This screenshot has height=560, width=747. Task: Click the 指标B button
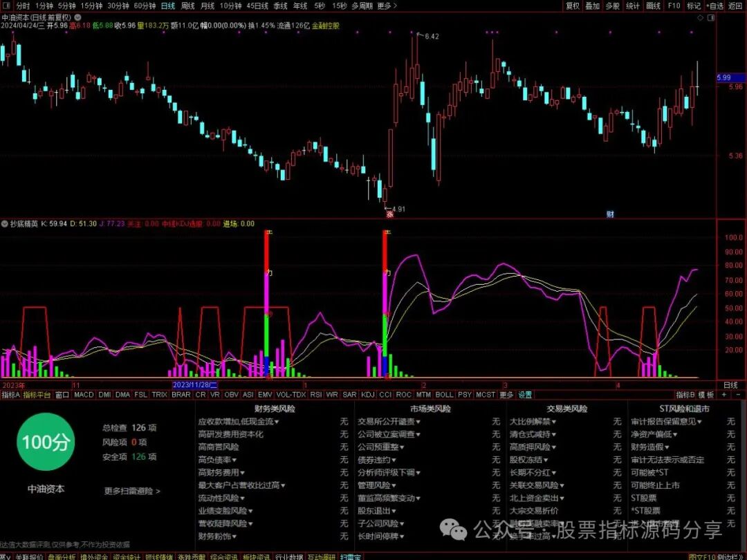click(685, 395)
